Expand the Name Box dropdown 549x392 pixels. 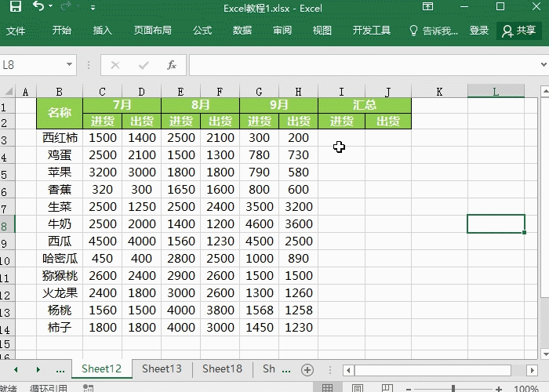(x=70, y=65)
